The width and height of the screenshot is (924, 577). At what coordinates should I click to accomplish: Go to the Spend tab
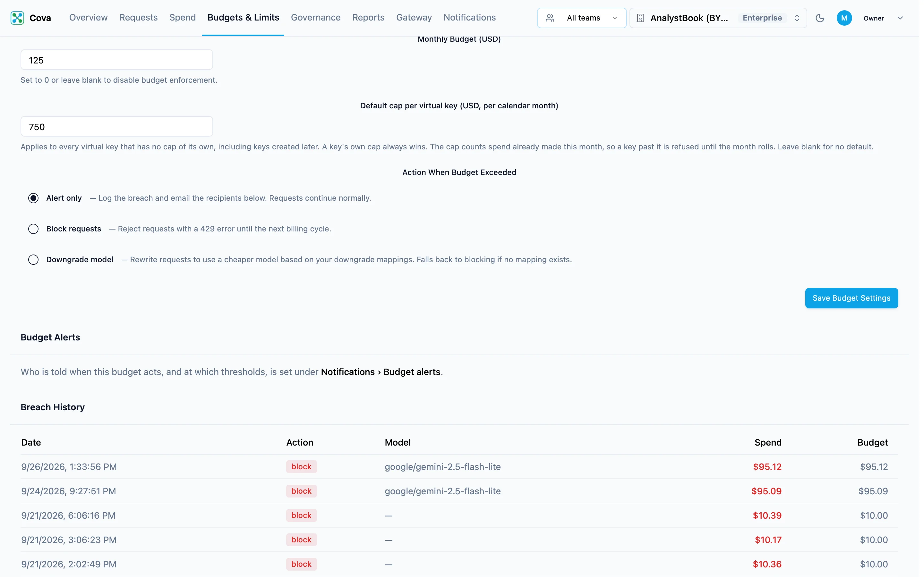point(183,18)
